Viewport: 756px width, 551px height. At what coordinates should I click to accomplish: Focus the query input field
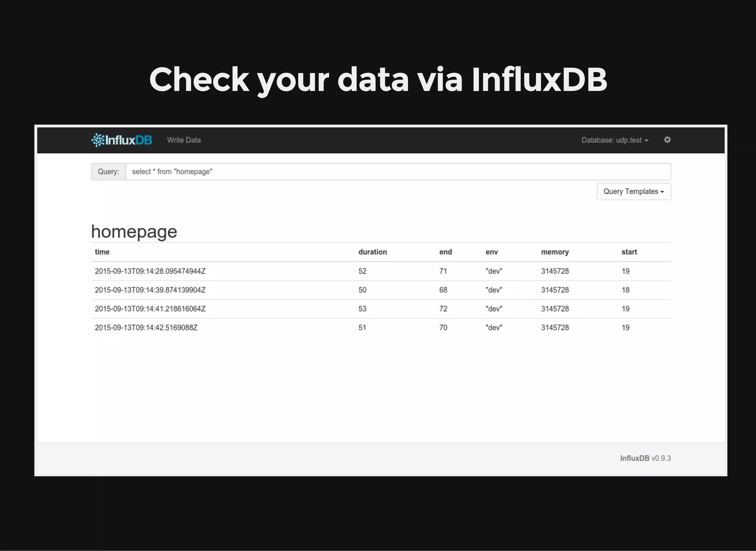point(398,171)
